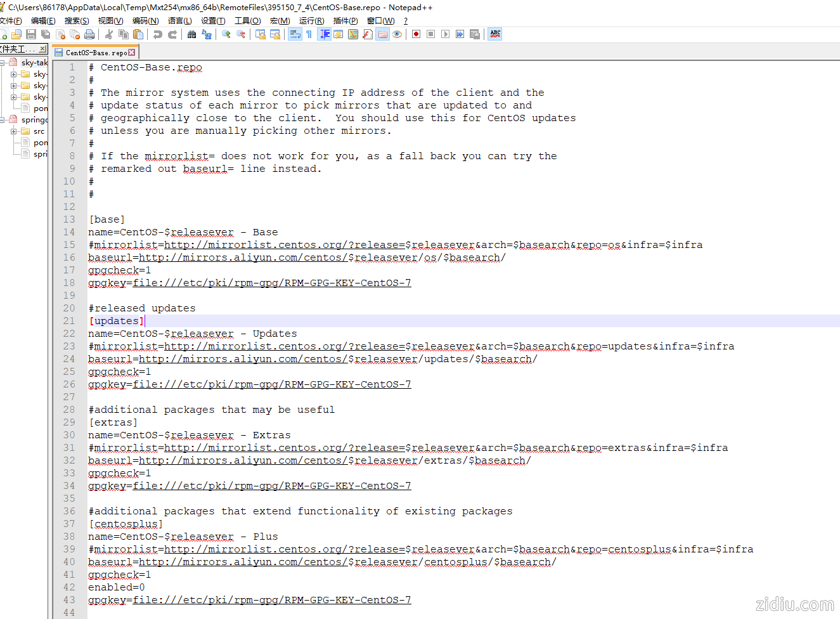Screen dimensions: 840x619
Task: Cut selection with the scissors icon
Action: click(x=109, y=34)
